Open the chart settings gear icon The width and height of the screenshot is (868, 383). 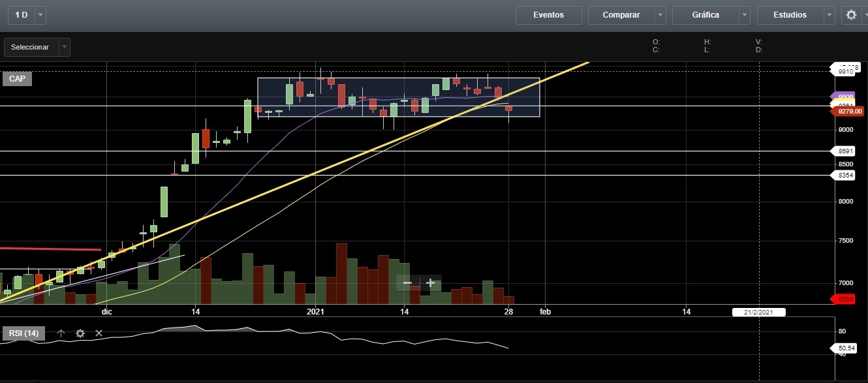point(851,15)
